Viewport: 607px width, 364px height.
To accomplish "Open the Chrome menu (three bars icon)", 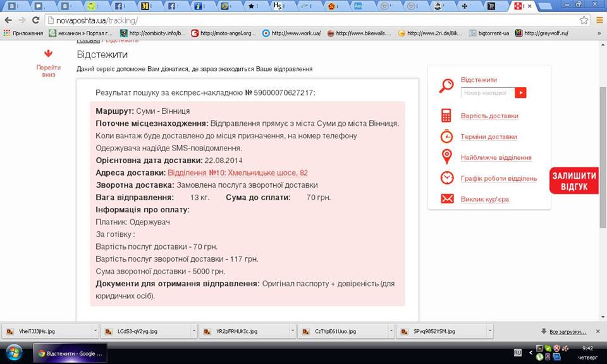I will 599,20.
